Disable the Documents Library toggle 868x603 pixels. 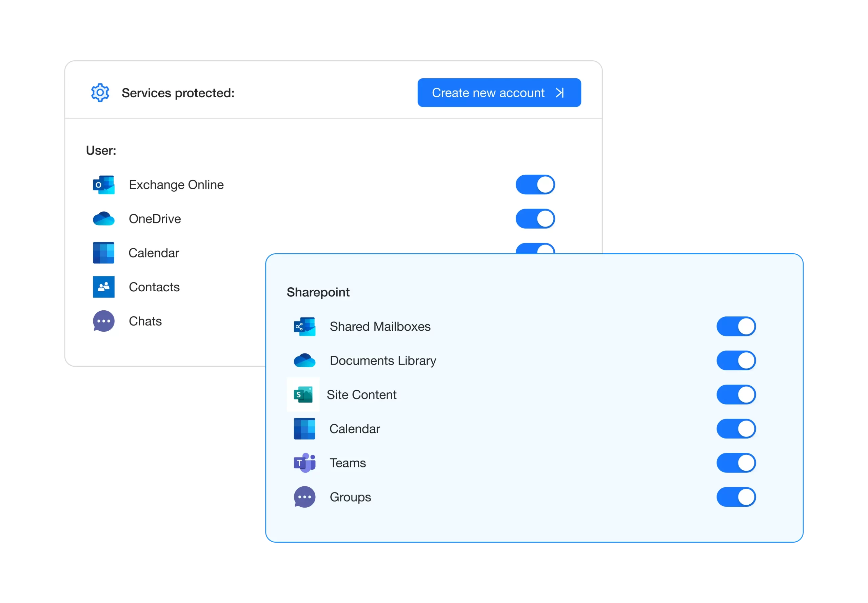pyautogui.click(x=736, y=361)
